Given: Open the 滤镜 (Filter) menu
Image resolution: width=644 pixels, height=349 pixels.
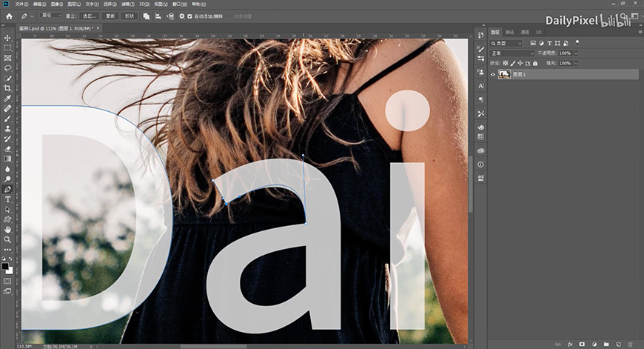Looking at the screenshot, I should pos(128,4).
